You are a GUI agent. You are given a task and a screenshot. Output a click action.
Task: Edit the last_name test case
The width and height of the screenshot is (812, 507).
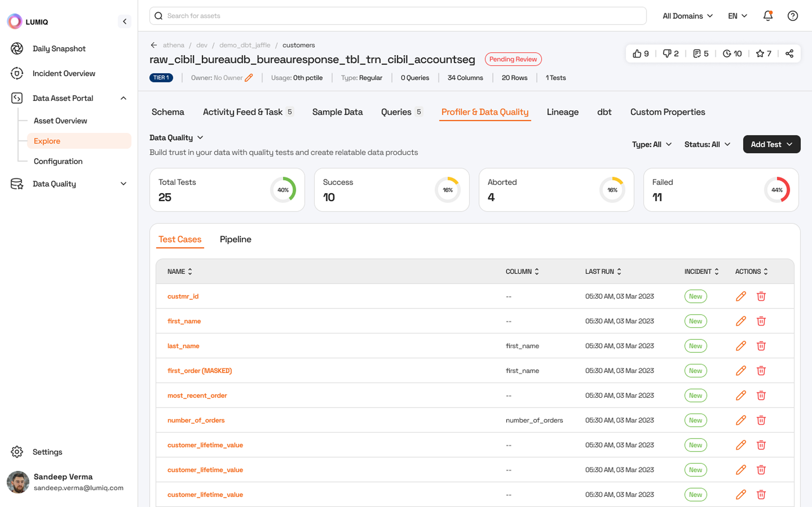(741, 346)
